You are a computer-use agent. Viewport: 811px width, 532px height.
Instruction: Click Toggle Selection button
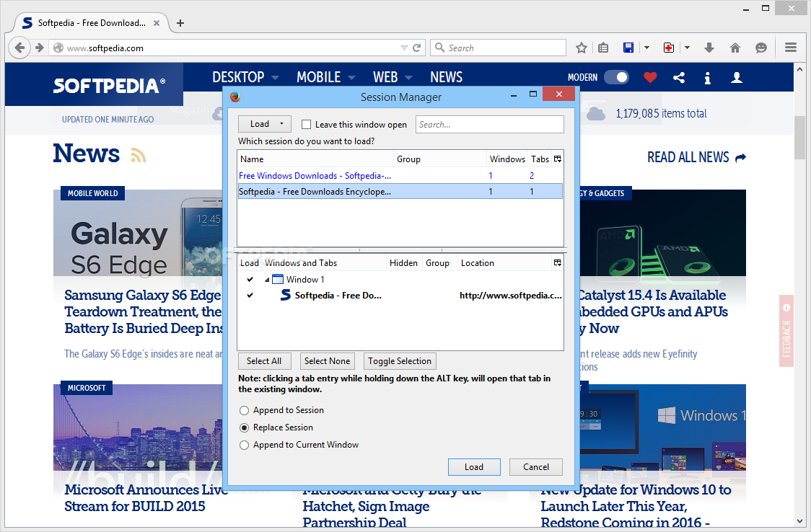[x=400, y=361]
